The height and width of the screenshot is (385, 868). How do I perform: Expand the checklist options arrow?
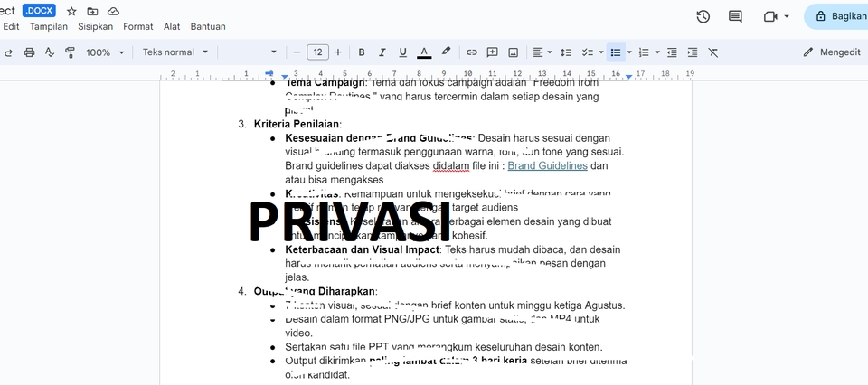point(601,52)
